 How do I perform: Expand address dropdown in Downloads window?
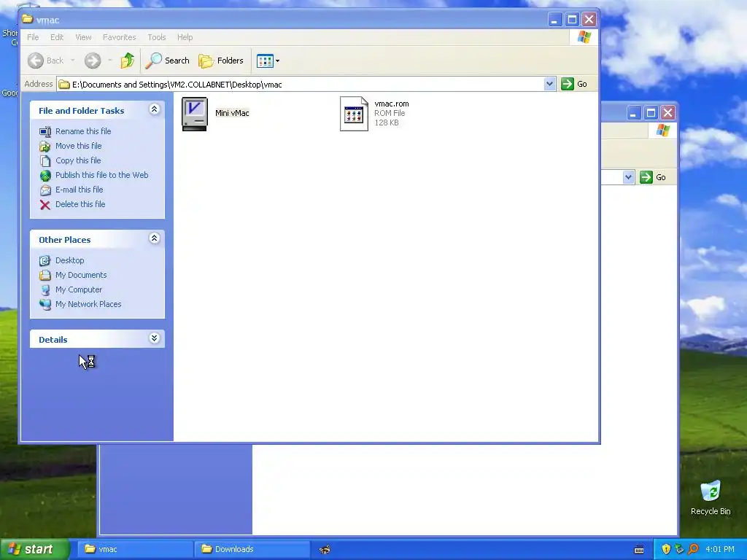[x=628, y=177]
